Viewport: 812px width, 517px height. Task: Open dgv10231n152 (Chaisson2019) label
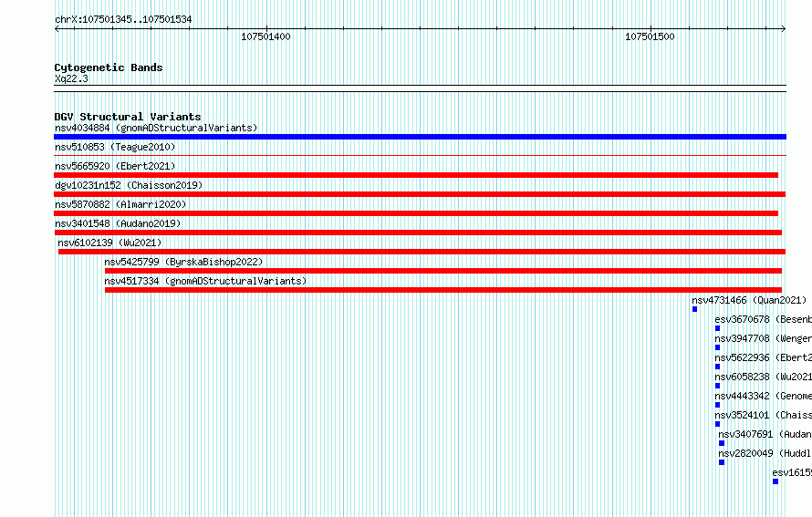[x=129, y=185]
